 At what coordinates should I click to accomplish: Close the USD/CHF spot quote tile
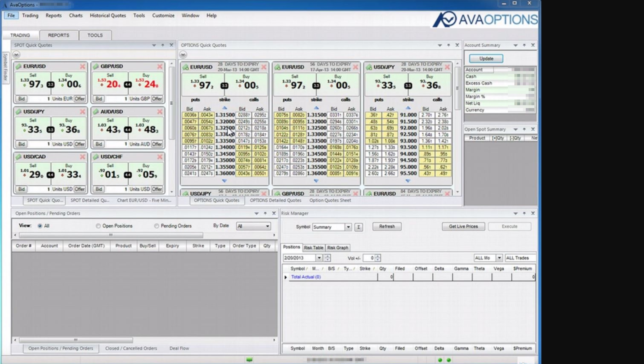[160, 157]
